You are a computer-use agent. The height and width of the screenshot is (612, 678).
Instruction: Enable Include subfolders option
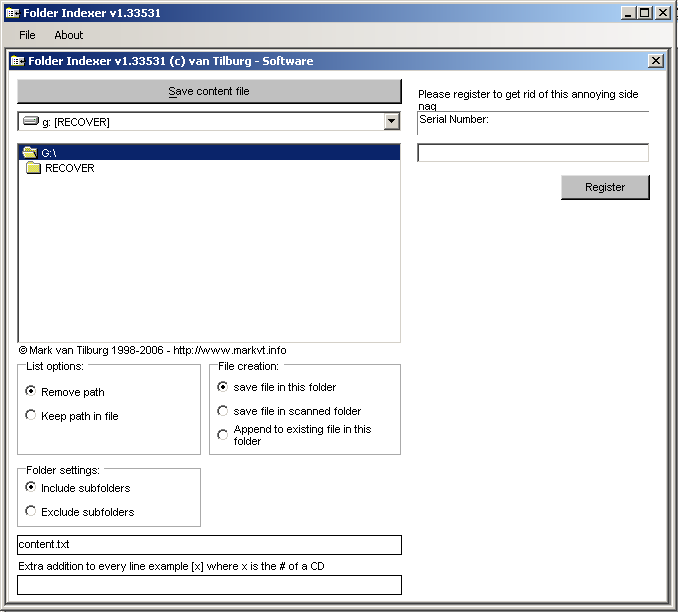pos(31,488)
